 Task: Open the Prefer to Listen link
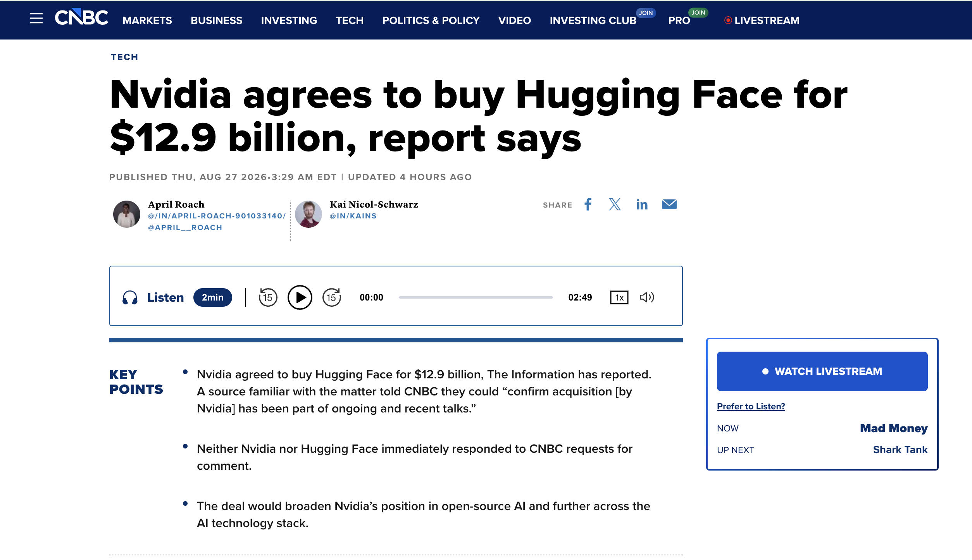click(x=751, y=406)
